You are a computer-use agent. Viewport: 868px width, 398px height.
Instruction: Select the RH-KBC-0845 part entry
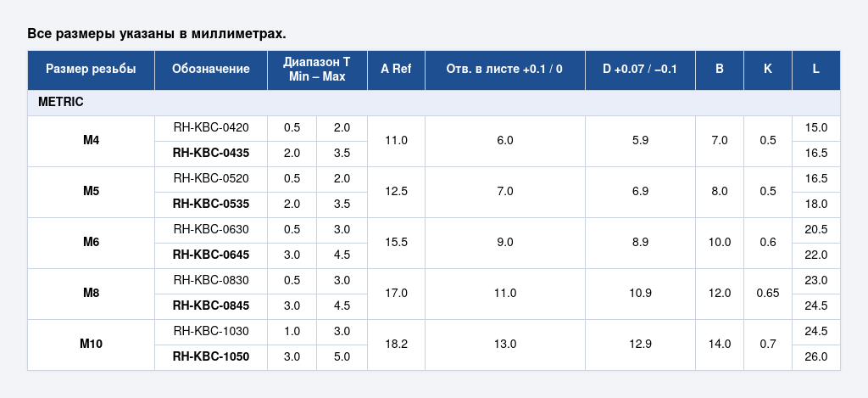coord(211,306)
